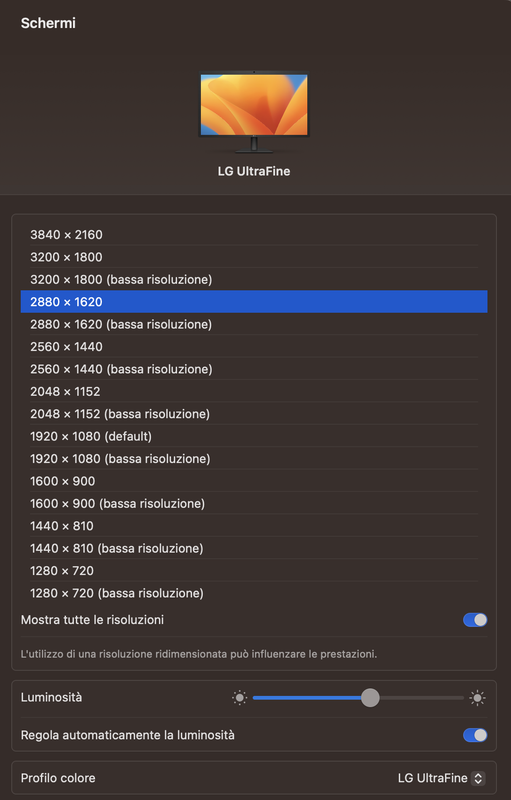The width and height of the screenshot is (511, 800).
Task: Select 2048 × 1152 without bassa risoluzione
Action: 254,392
